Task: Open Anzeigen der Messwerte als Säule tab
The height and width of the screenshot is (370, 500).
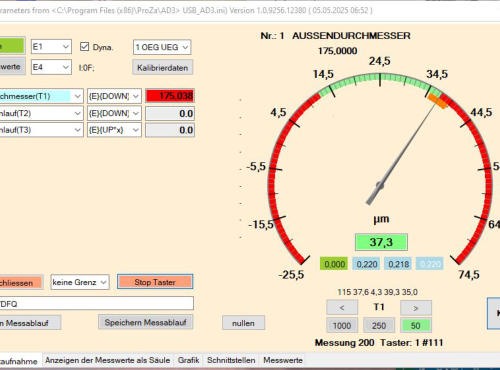Action: point(108,360)
